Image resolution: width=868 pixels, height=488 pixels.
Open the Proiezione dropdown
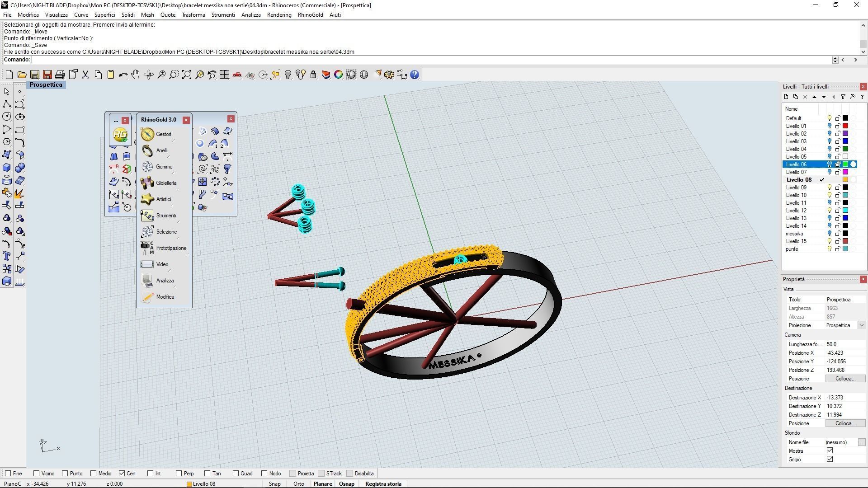[861, 325]
